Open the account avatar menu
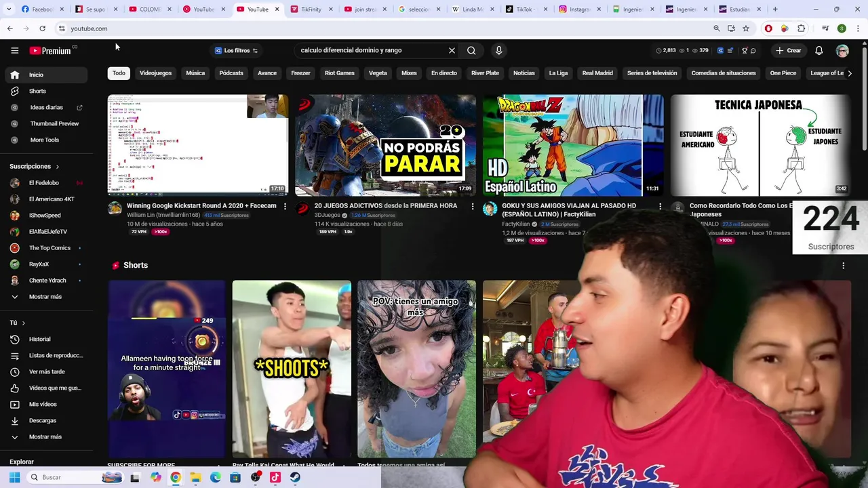The width and height of the screenshot is (868, 488). point(842,50)
